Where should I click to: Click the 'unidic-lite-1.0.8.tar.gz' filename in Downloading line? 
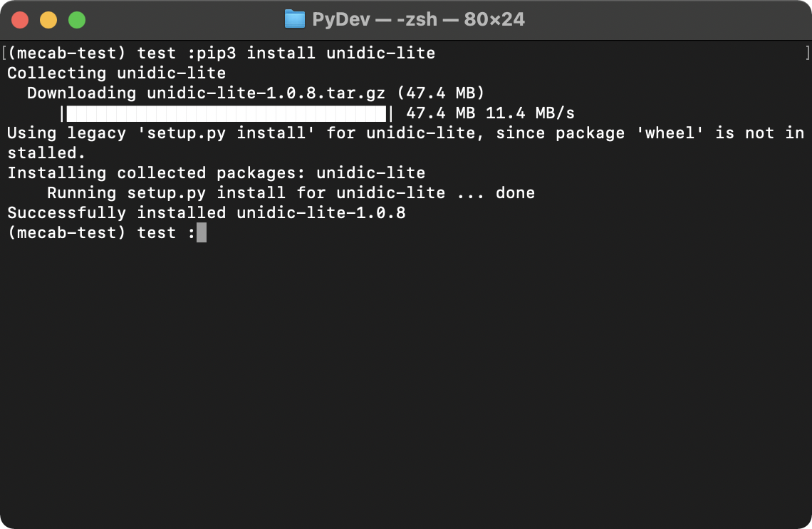266,93
